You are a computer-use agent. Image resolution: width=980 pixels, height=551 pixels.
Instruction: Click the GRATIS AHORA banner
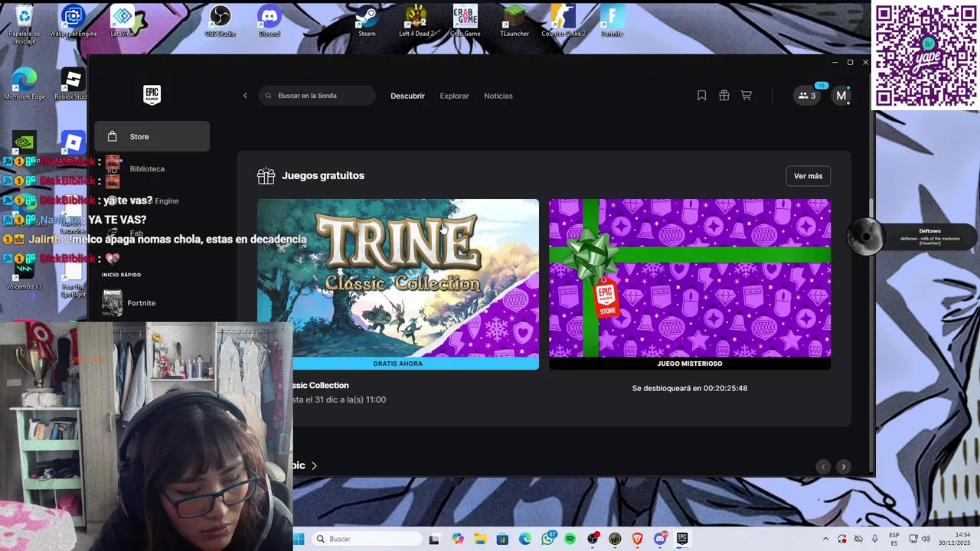[x=398, y=364]
